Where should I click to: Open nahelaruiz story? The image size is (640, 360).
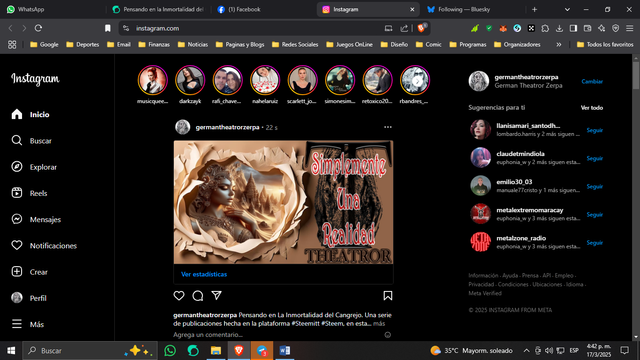click(265, 80)
